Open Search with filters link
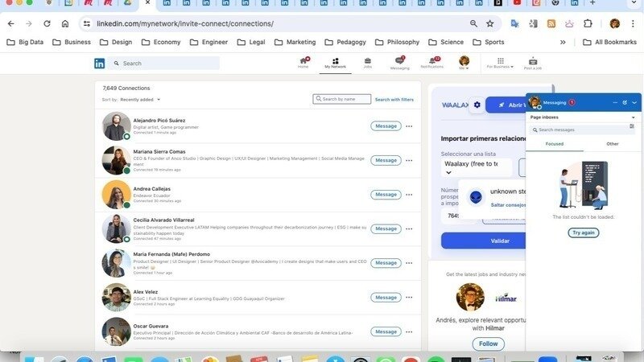Viewport: 644px width, 362px height. click(x=394, y=100)
